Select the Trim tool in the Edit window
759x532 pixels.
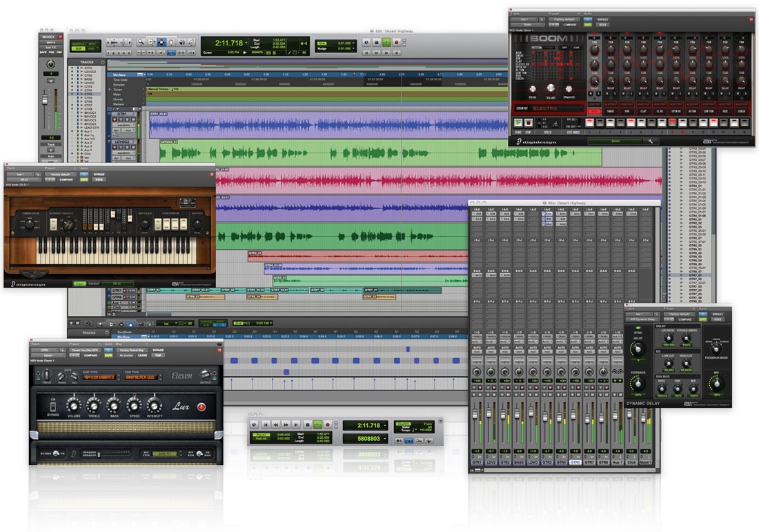151,43
